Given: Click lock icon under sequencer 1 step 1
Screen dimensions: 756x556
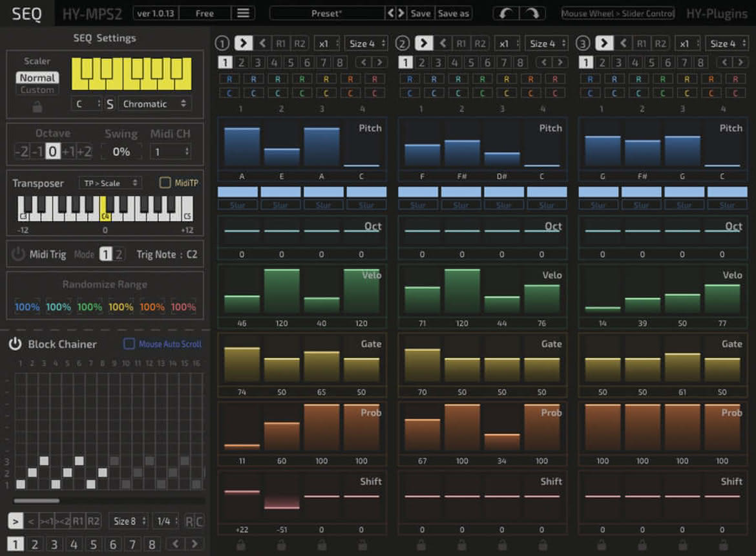Looking at the screenshot, I should coord(241,546).
